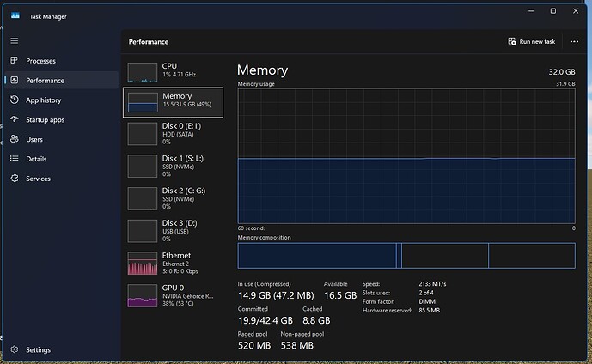The image size is (592, 364).
Task: Select Disk 0 (E: I:) graph thumbnail
Action: point(143,134)
